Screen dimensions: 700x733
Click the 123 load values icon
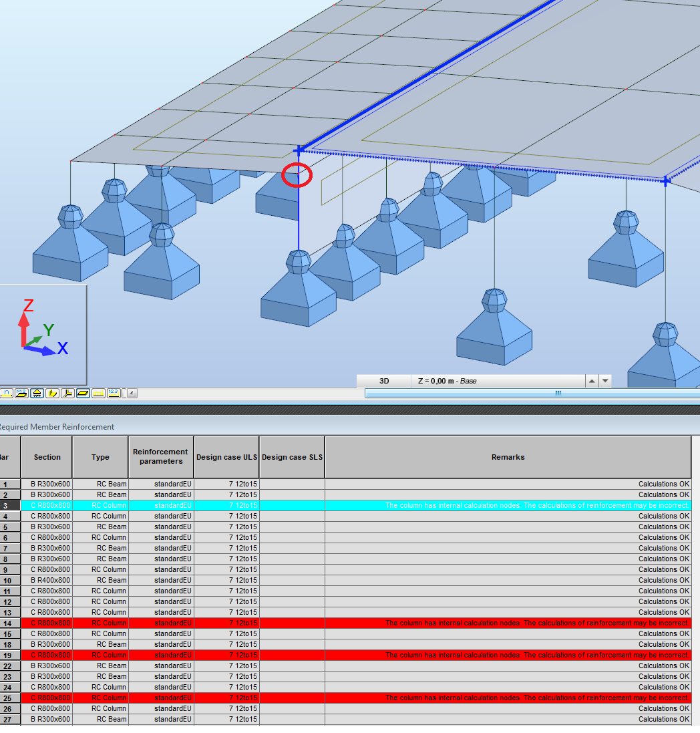point(113,393)
